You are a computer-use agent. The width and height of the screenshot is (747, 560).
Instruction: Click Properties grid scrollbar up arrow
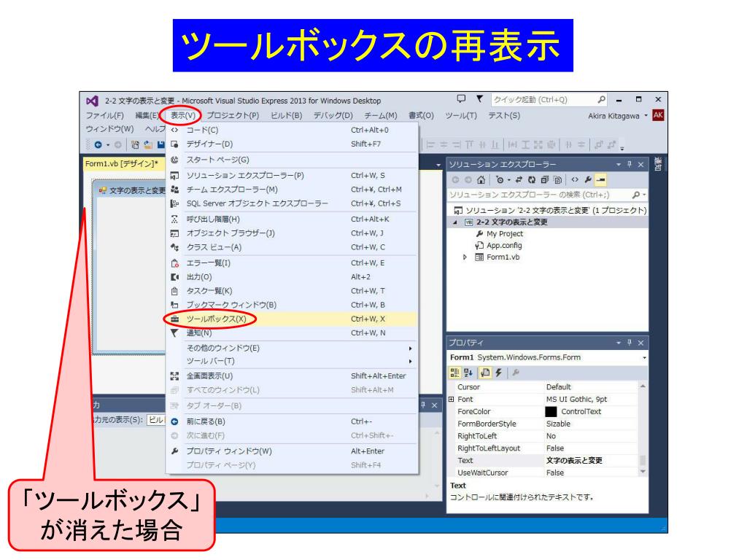(x=643, y=386)
